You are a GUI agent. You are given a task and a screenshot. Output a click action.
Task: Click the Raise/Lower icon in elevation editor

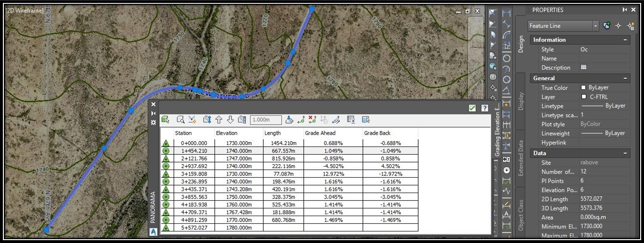pos(207,120)
